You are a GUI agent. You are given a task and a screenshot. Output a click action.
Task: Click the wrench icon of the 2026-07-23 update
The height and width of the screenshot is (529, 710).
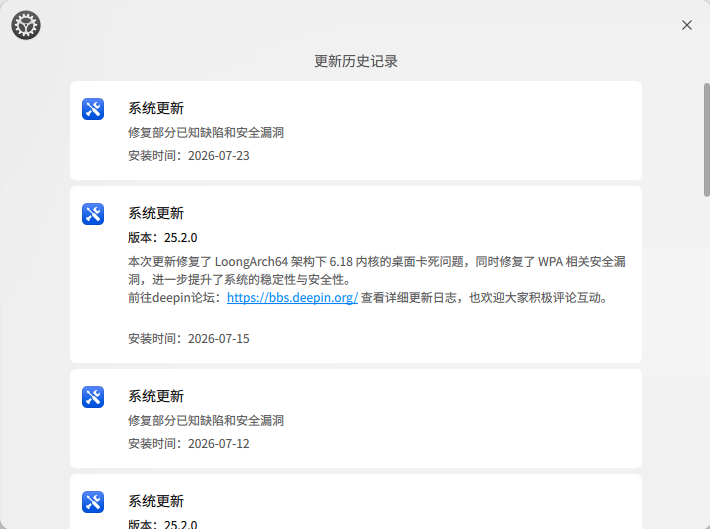coord(93,109)
